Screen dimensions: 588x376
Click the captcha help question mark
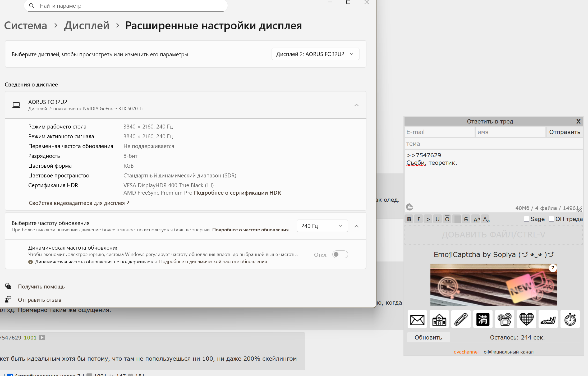[x=553, y=268]
